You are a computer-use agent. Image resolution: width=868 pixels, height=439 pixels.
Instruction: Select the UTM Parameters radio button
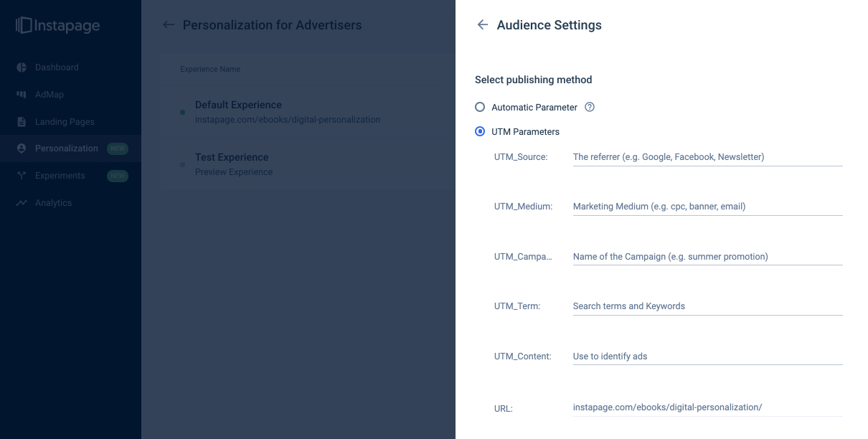click(480, 132)
